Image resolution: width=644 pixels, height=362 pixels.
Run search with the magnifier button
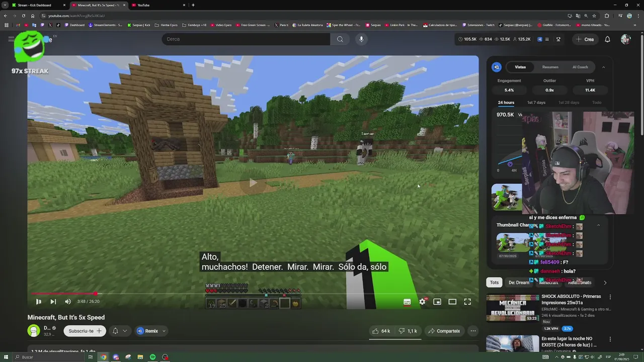tap(340, 39)
